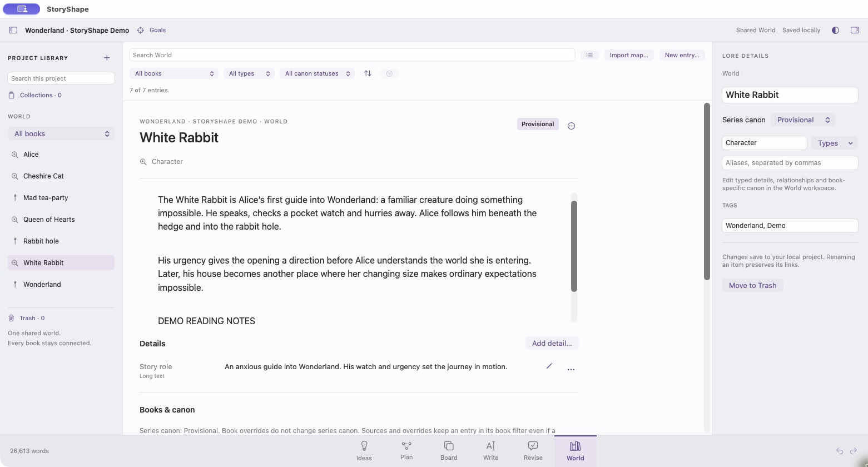Click the undo arrow in status bar
Viewport: 868px width, 467px height.
click(840, 451)
